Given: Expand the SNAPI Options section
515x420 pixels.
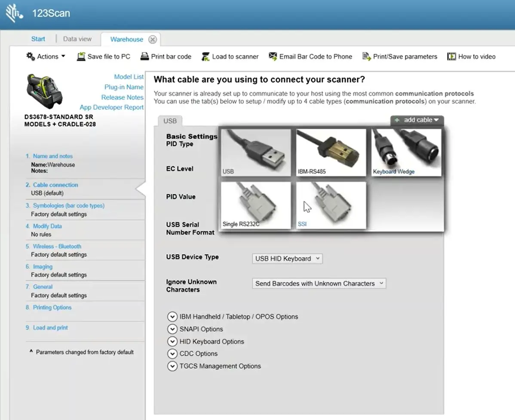Looking at the screenshot, I should [172, 329].
